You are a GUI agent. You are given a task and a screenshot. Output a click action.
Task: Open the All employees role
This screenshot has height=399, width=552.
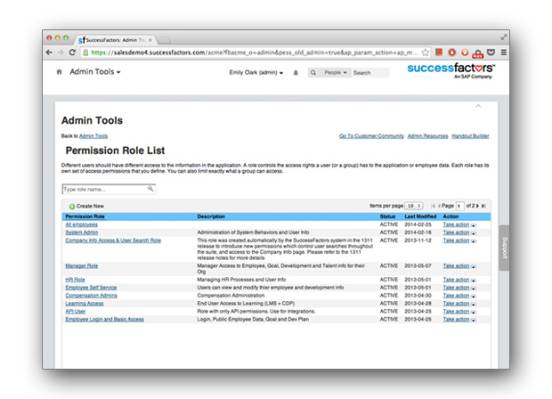point(81,225)
